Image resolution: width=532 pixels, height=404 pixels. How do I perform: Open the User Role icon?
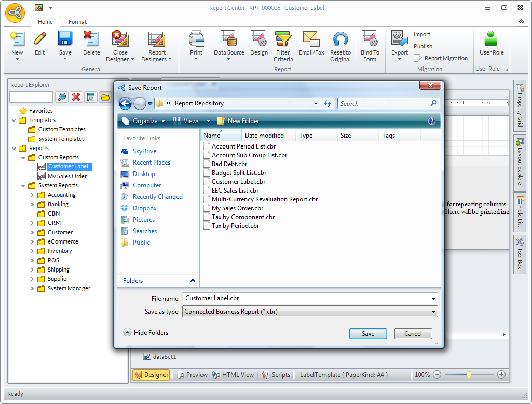click(x=491, y=39)
